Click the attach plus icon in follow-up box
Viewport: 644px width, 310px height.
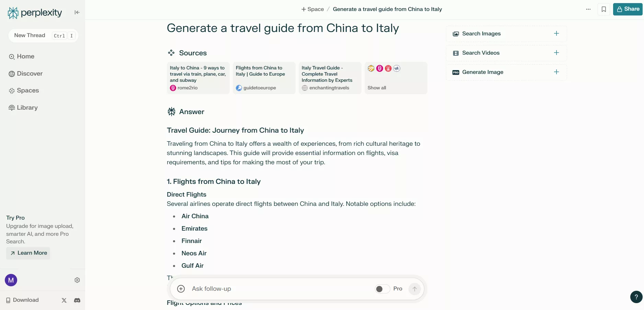(x=181, y=289)
